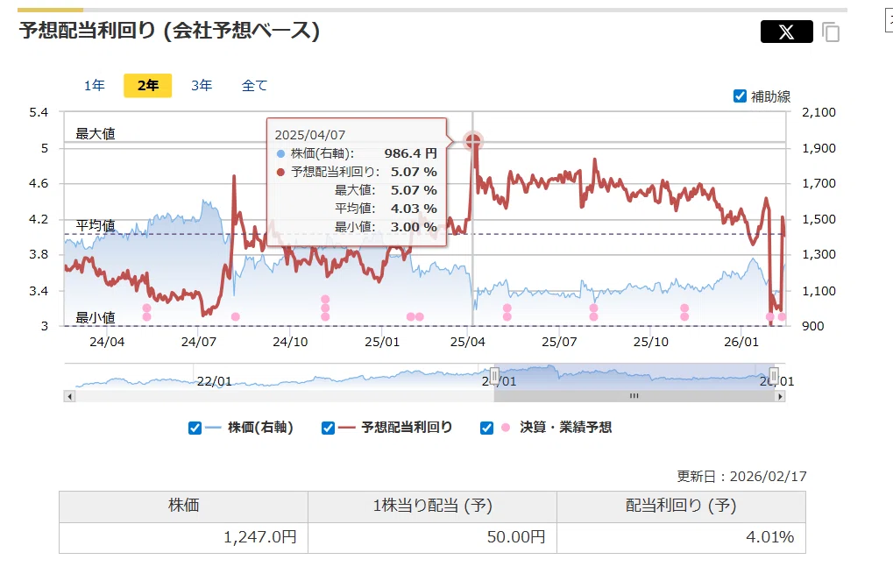Grab the left range selector handle
The width and height of the screenshot is (893, 588).
[494, 376]
